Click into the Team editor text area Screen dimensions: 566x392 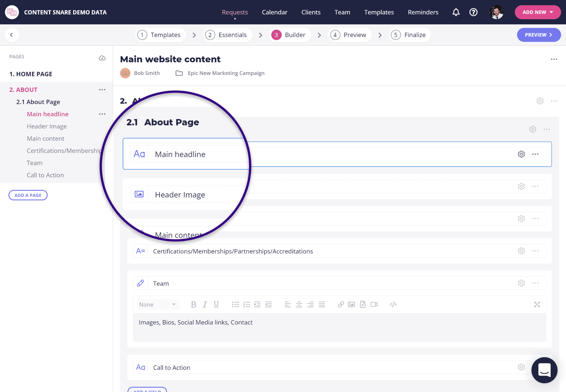[339, 327]
